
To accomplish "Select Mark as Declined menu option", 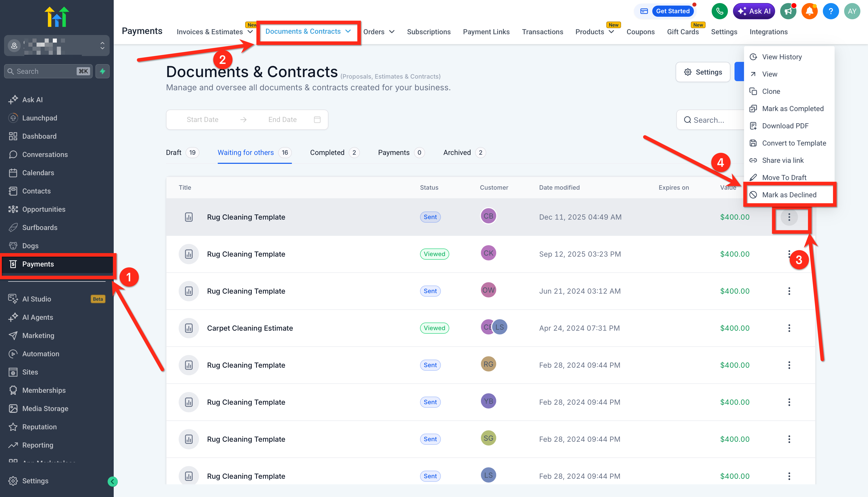I will click(x=789, y=194).
